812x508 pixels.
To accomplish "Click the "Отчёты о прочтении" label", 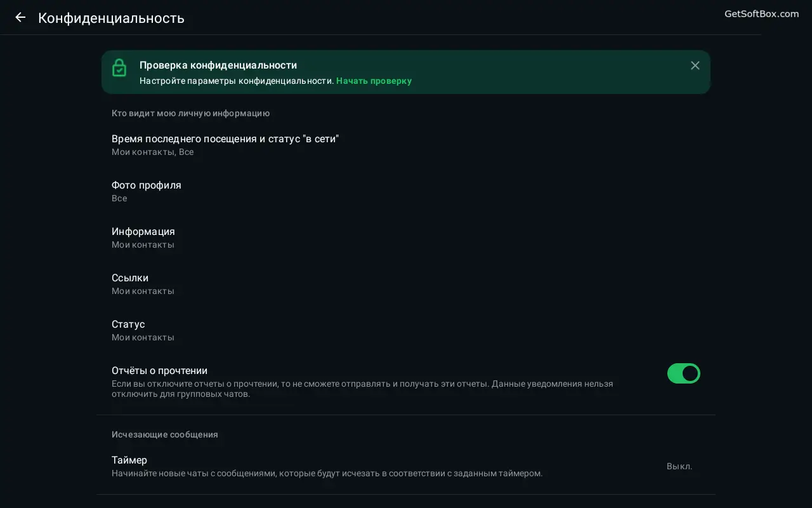I will (160, 371).
